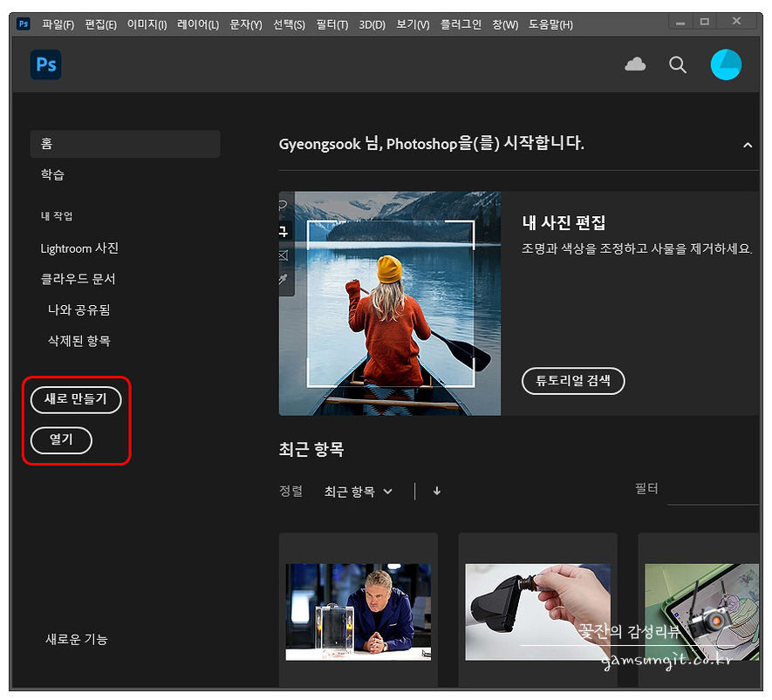Reverse sort order with the down arrow
Screen dimensions: 772x700
437,491
